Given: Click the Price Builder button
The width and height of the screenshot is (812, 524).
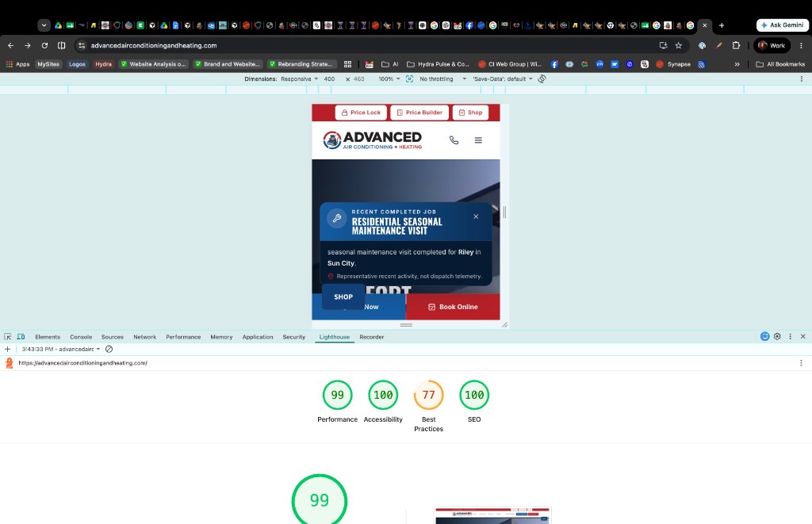Looking at the screenshot, I should pos(419,113).
